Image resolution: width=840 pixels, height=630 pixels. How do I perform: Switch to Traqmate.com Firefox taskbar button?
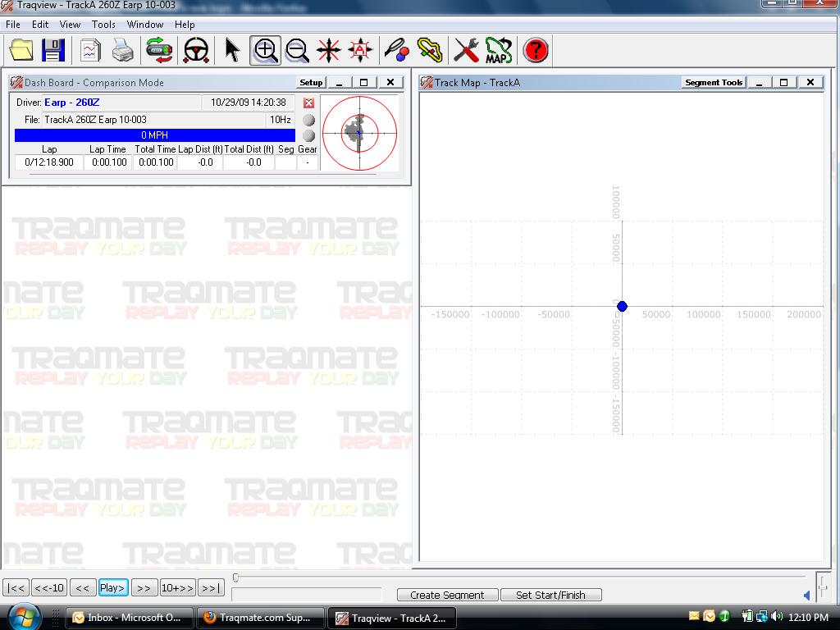pos(262,618)
